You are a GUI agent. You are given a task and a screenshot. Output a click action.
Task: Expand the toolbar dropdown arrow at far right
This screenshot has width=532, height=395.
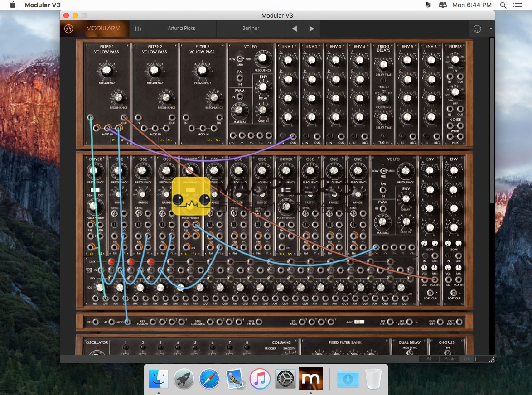point(490,29)
